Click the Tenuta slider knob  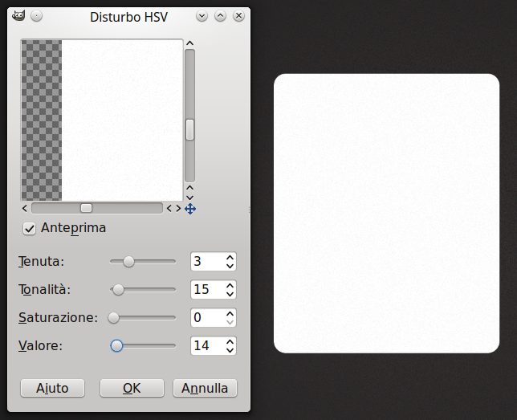(x=128, y=262)
